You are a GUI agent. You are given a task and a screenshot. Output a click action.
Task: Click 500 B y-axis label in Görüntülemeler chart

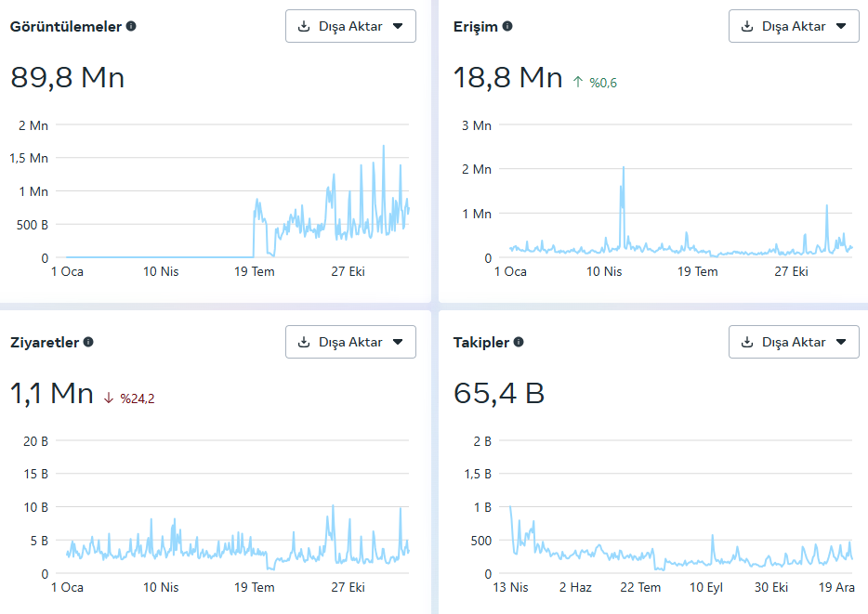click(x=33, y=225)
